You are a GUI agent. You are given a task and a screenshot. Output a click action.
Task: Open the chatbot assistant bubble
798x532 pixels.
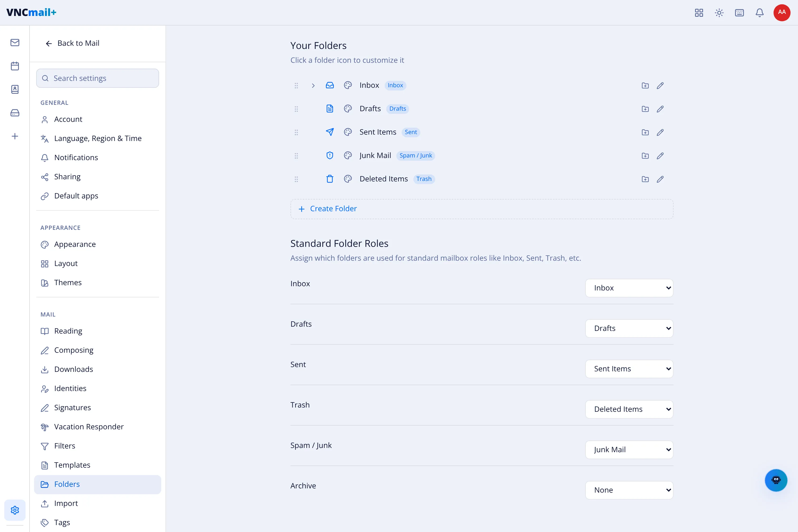(x=776, y=480)
